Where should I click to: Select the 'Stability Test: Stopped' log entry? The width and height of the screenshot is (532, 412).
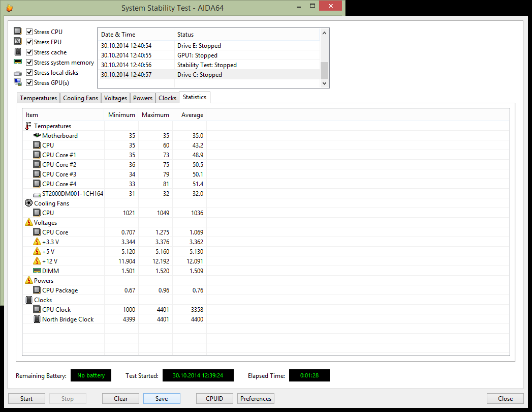(x=209, y=65)
